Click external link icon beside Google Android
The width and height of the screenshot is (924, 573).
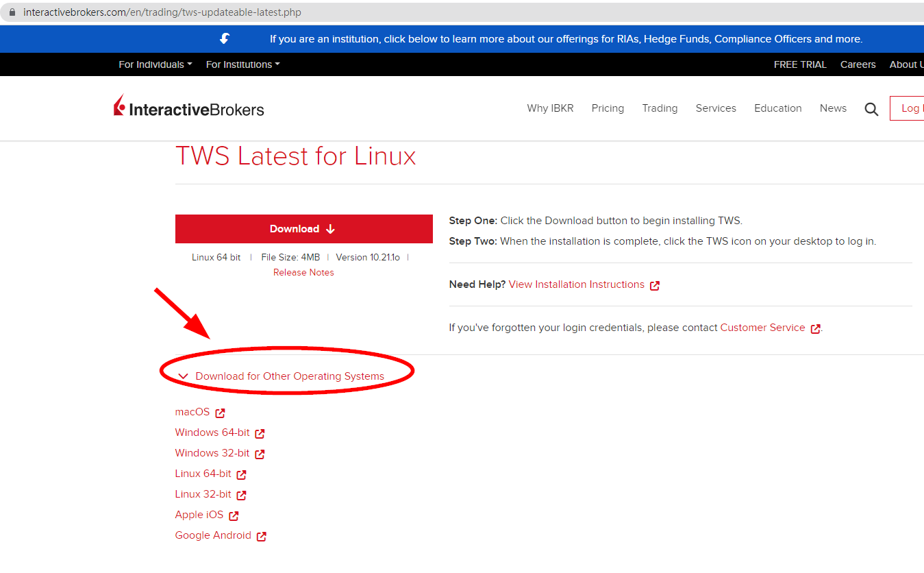261,536
